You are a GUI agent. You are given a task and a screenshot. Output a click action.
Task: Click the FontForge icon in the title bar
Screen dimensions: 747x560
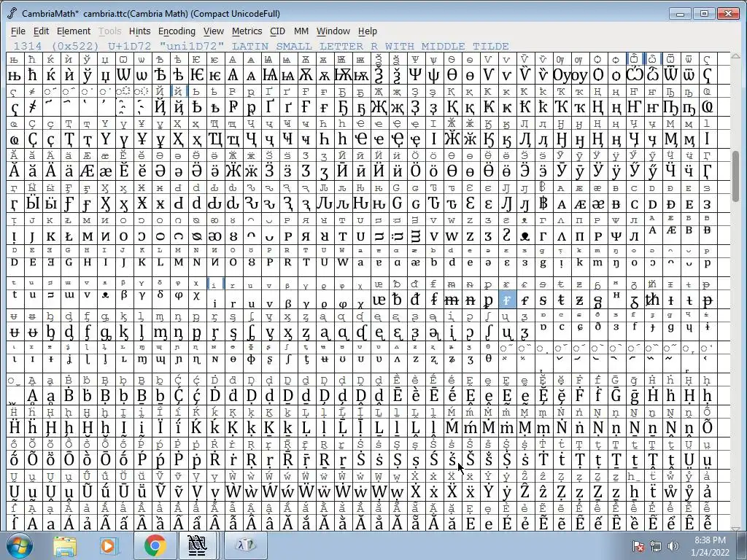(x=12, y=13)
